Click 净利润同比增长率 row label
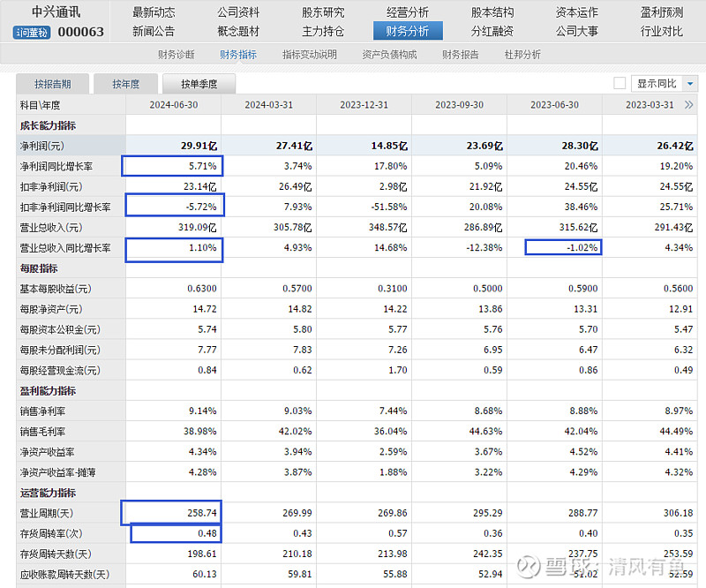The image size is (706, 588). pyautogui.click(x=56, y=166)
